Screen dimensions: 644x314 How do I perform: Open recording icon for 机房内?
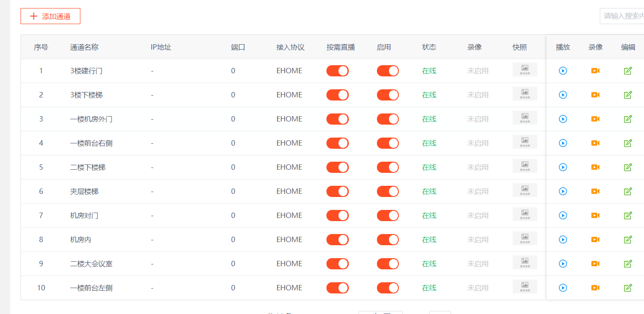tap(595, 239)
